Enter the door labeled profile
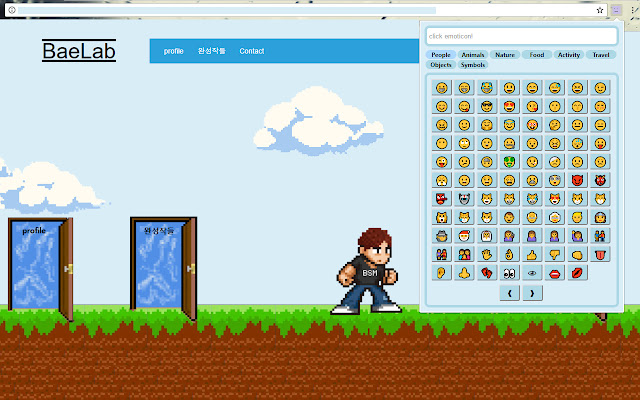Image resolution: width=640 pixels, height=400 pixels. point(40,268)
